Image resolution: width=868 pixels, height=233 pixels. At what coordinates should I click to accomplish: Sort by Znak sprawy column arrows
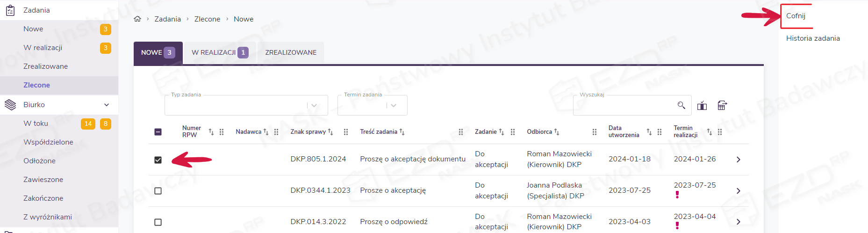click(330, 132)
